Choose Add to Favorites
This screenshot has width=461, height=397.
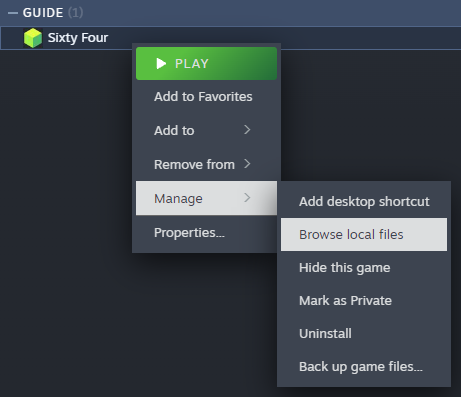[x=206, y=97]
